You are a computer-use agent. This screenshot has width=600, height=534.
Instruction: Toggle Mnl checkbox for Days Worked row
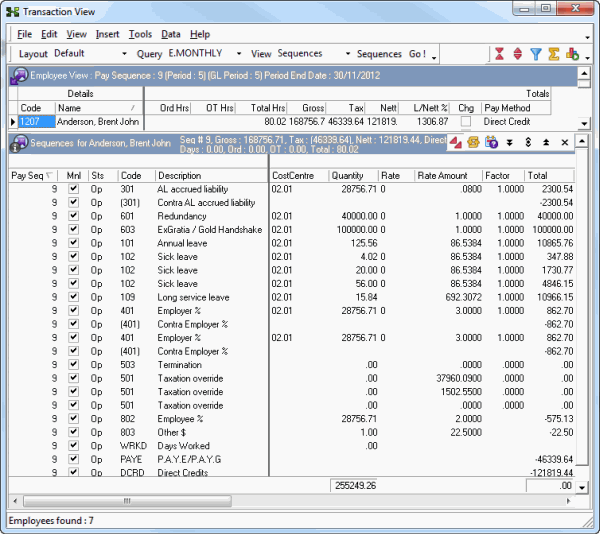(73, 446)
